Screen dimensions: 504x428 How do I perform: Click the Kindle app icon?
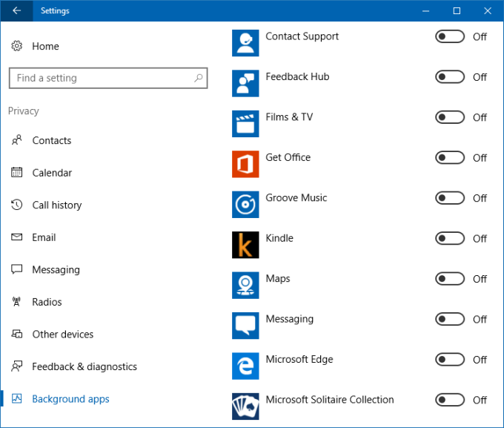[245, 245]
